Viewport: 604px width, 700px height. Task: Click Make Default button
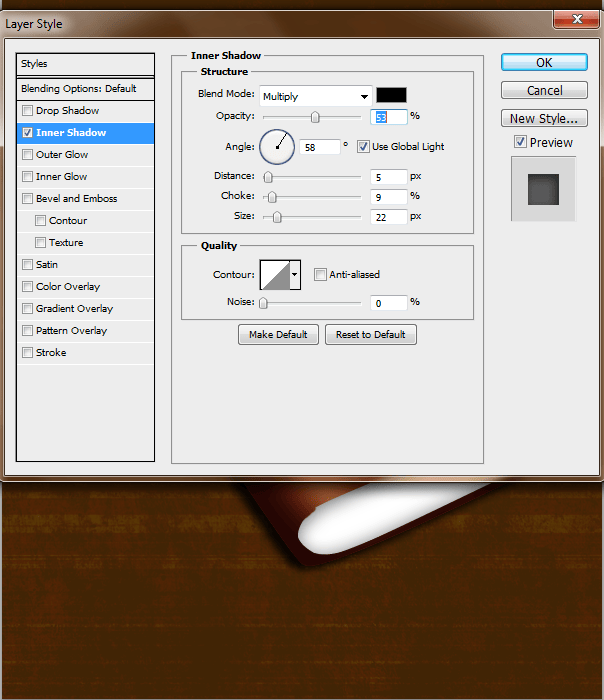278,335
